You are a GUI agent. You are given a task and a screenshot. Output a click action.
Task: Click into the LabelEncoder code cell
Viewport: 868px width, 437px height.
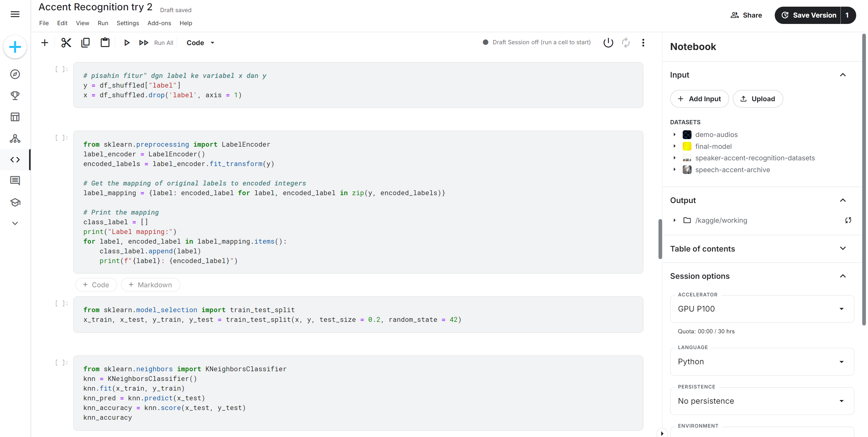click(358, 202)
